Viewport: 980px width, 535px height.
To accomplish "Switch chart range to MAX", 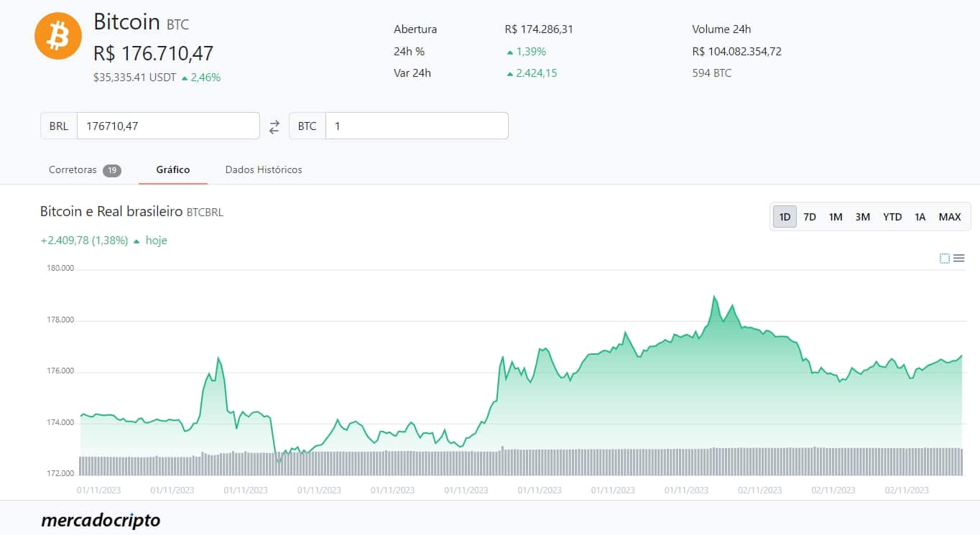I will 950,217.
